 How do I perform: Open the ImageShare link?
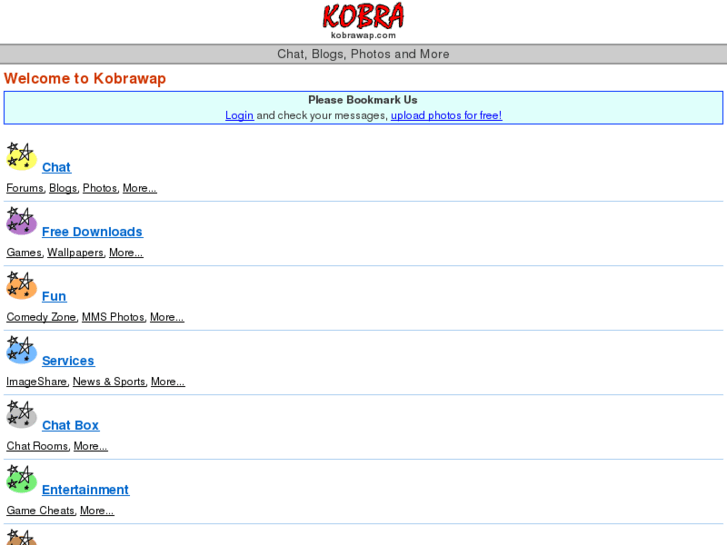click(37, 382)
